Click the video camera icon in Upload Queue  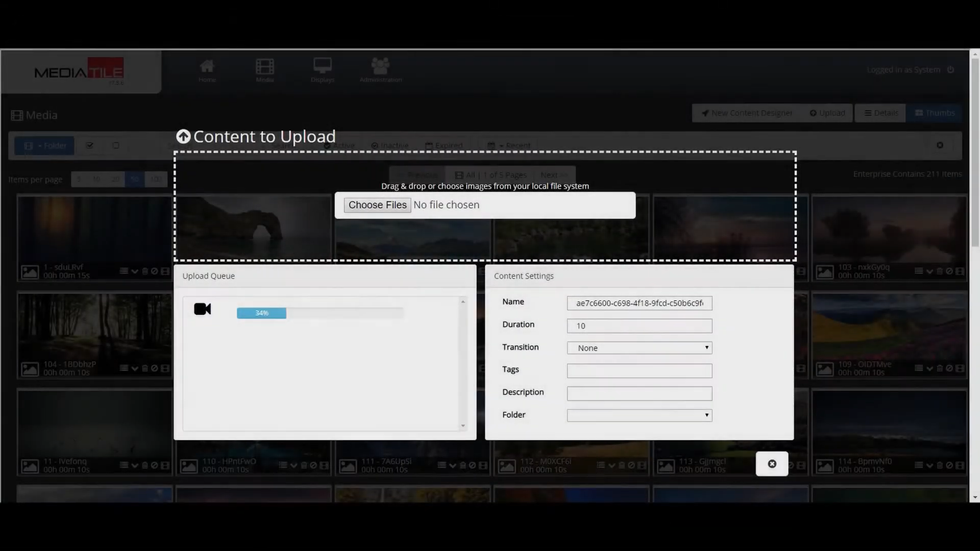click(202, 309)
